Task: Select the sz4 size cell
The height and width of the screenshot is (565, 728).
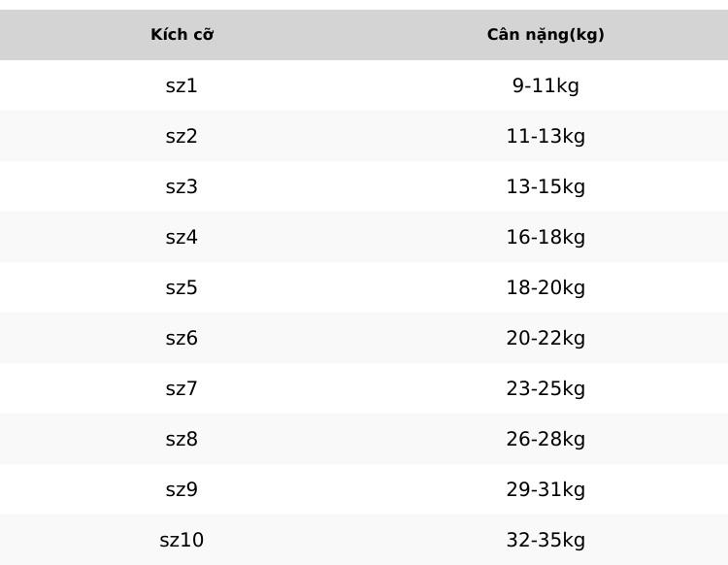Action: 182,237
